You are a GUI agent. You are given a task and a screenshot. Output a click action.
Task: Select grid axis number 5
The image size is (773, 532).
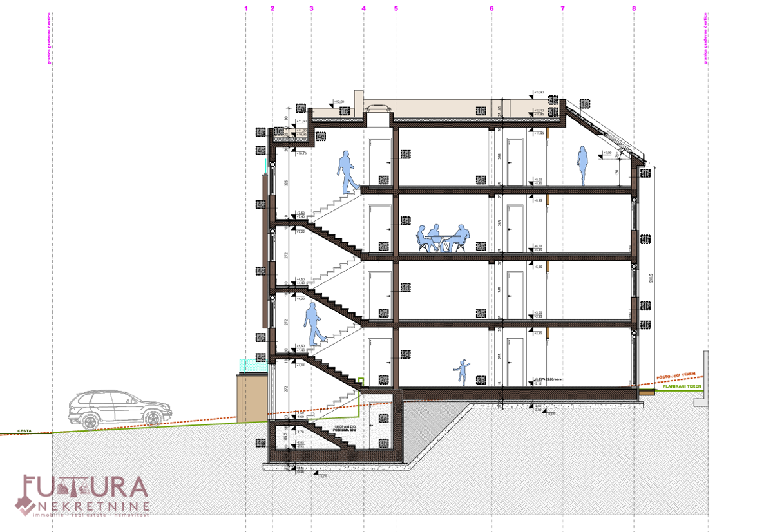coord(396,8)
